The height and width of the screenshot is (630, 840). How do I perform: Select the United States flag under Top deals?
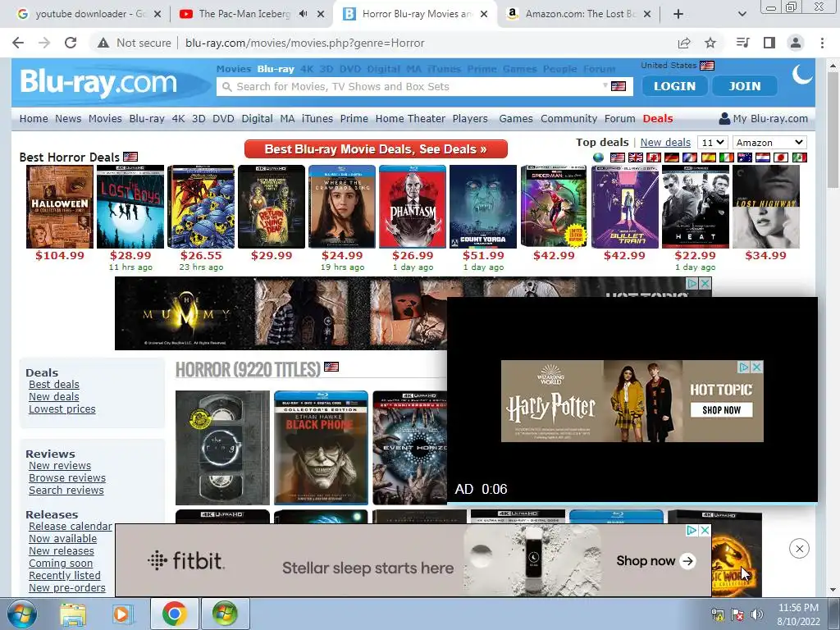(618, 157)
